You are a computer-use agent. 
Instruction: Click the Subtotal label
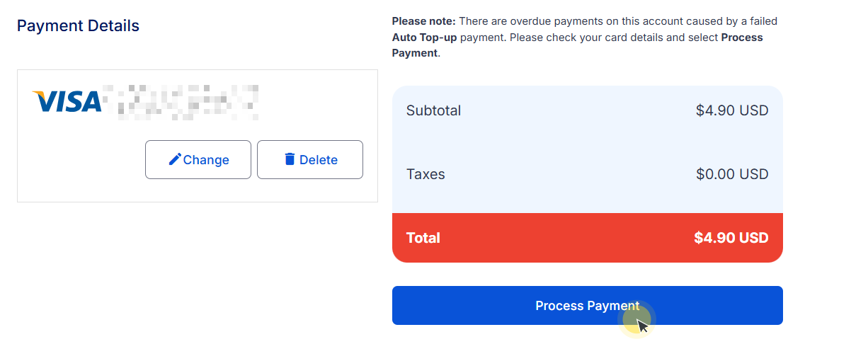pos(433,110)
